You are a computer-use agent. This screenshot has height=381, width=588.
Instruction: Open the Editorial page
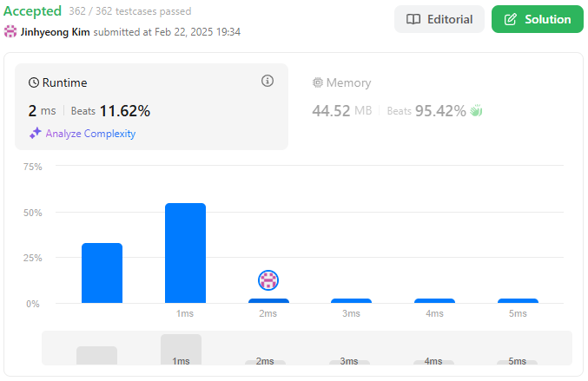(x=439, y=19)
